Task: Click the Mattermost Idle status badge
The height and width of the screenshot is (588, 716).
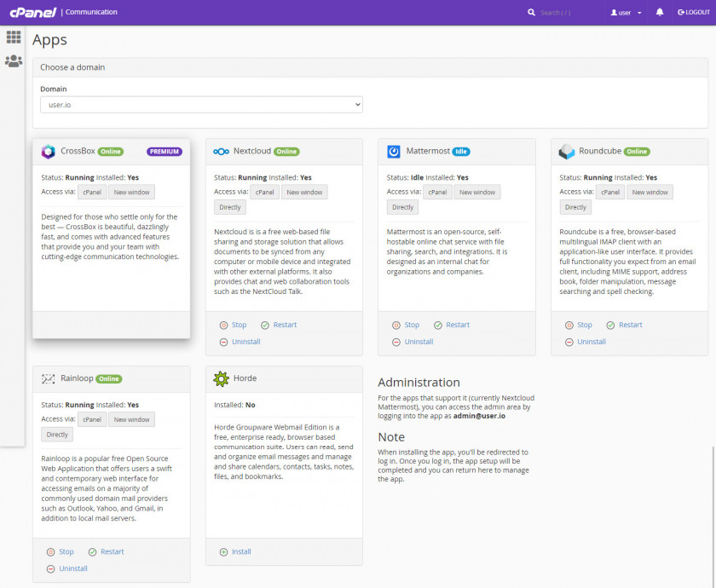Action: [461, 152]
